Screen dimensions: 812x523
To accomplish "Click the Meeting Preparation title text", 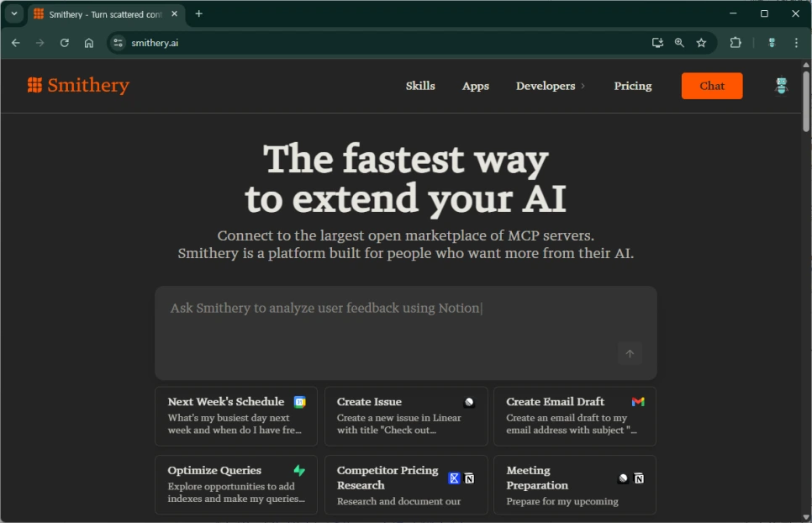I will (x=537, y=478).
